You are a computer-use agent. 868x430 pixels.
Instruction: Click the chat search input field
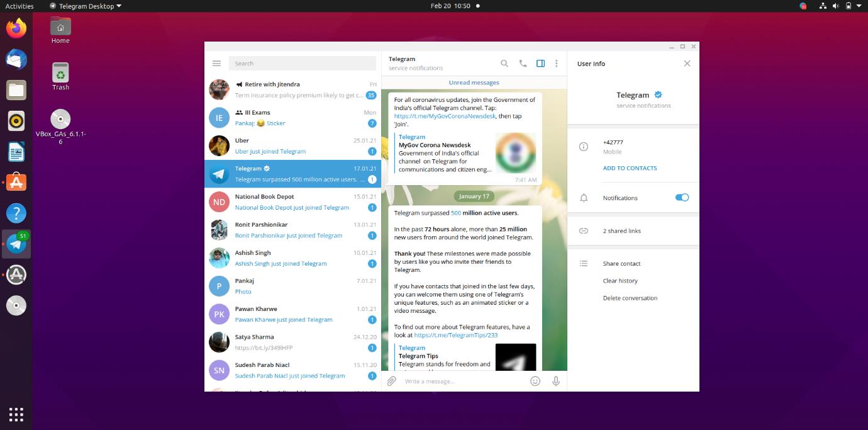303,64
